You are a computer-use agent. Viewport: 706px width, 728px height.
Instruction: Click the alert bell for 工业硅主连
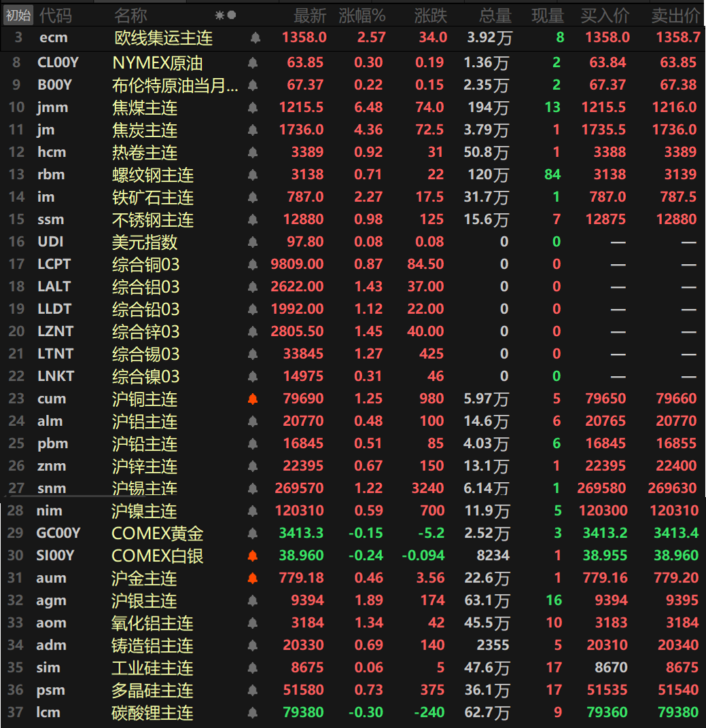(253, 668)
